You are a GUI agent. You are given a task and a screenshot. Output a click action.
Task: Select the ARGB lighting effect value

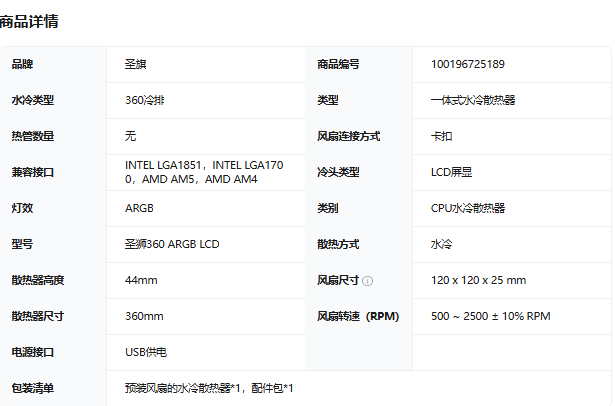click(140, 208)
